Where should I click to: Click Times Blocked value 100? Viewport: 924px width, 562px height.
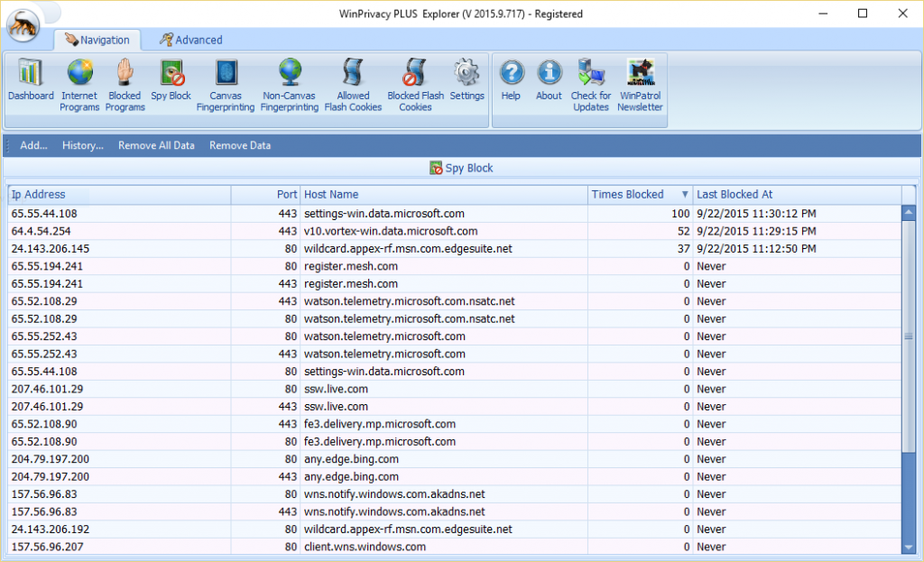[680, 214]
